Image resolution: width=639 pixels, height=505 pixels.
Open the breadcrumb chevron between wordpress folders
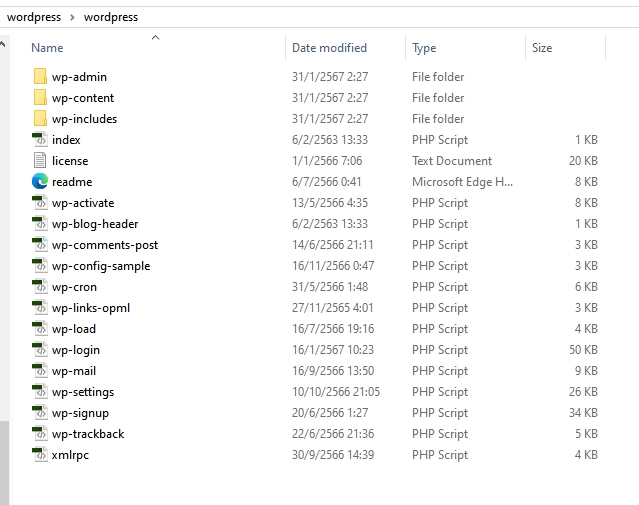[72, 18]
